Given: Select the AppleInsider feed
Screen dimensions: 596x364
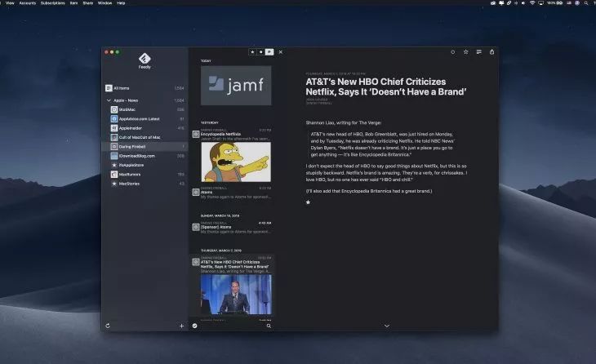Looking at the screenshot, I should point(145,128).
